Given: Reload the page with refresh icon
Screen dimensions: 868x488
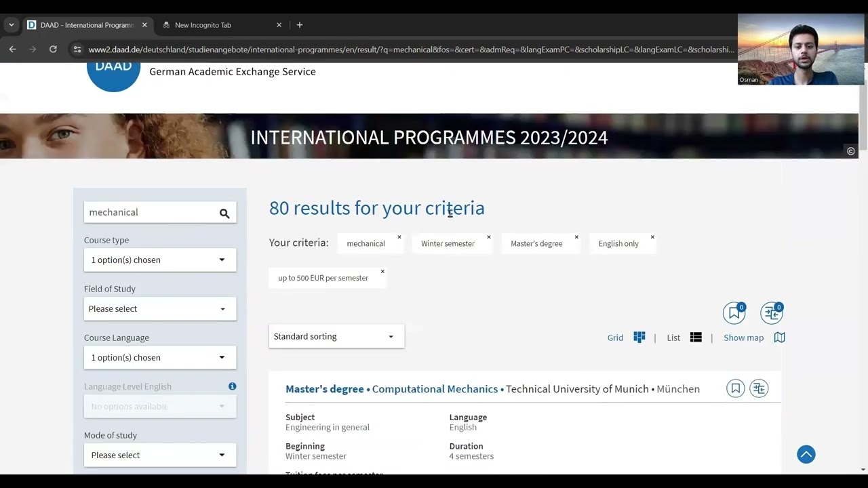Looking at the screenshot, I should click(53, 49).
